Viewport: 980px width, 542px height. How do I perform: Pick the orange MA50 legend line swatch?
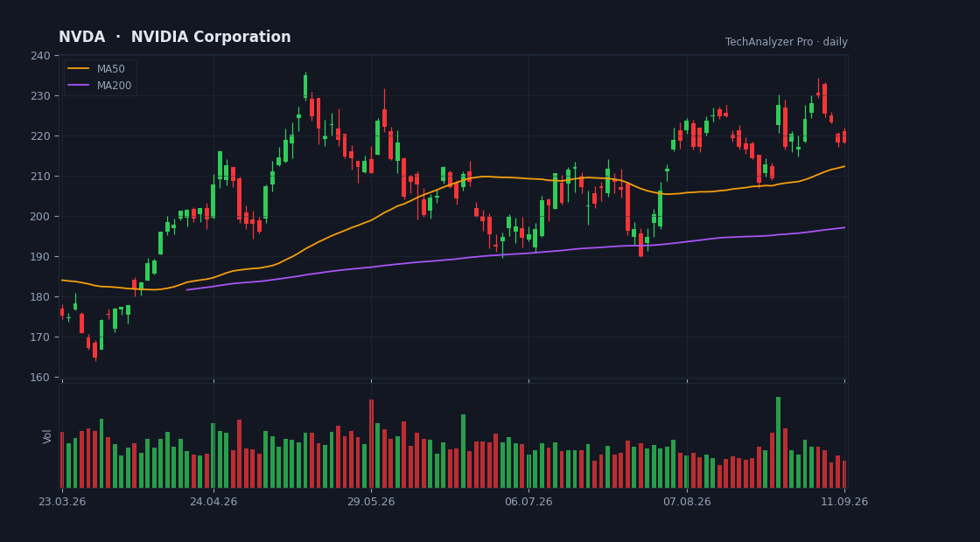click(x=78, y=69)
